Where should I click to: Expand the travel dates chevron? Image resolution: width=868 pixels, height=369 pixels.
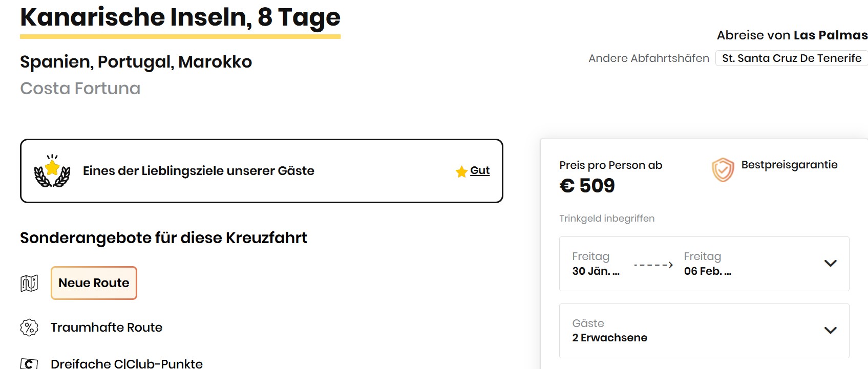click(x=830, y=264)
